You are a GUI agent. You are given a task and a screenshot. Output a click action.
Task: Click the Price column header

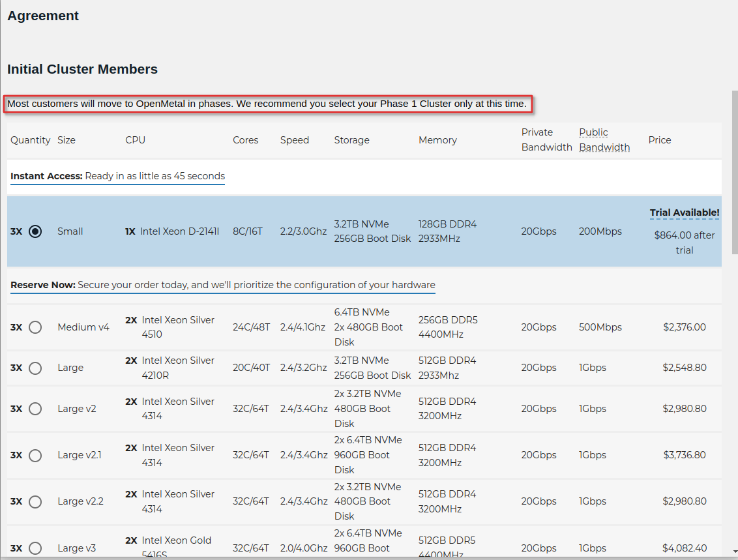(659, 140)
